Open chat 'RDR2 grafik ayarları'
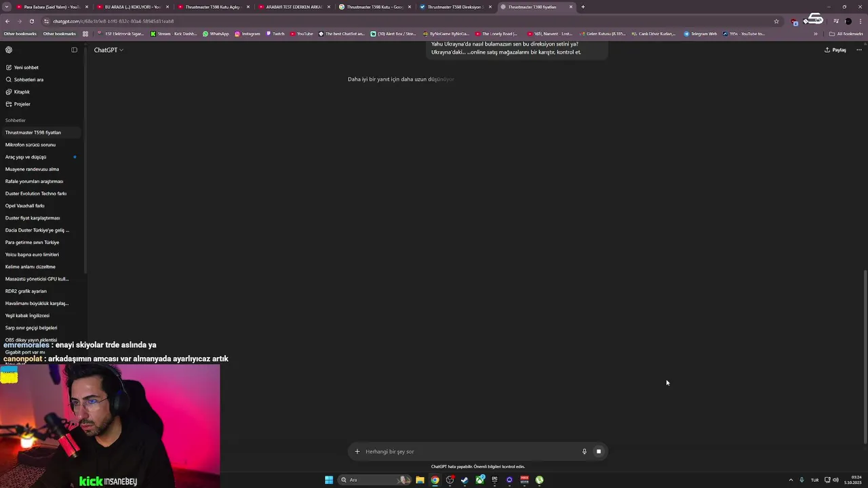Screen dimensions: 868x488 tap(41, 291)
